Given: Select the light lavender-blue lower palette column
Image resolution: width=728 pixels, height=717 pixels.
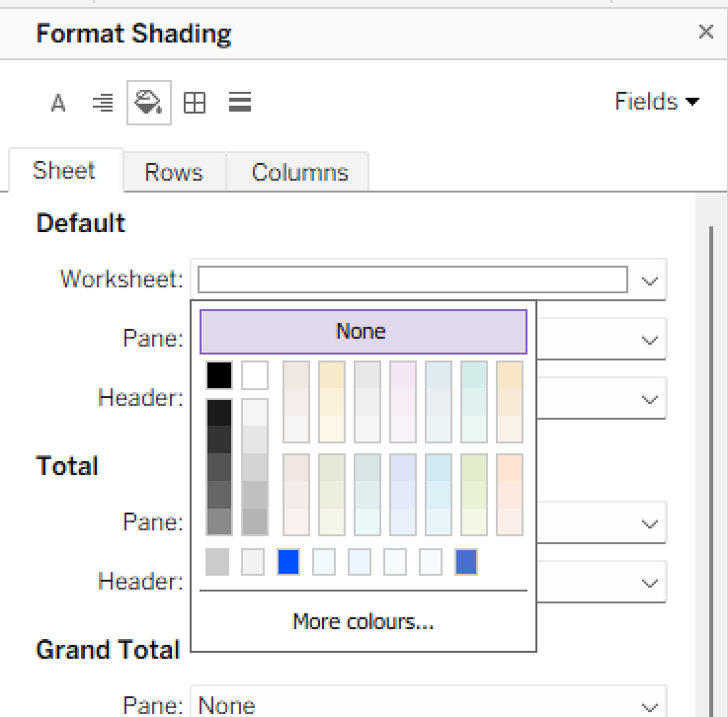Looking at the screenshot, I should coord(403,495).
